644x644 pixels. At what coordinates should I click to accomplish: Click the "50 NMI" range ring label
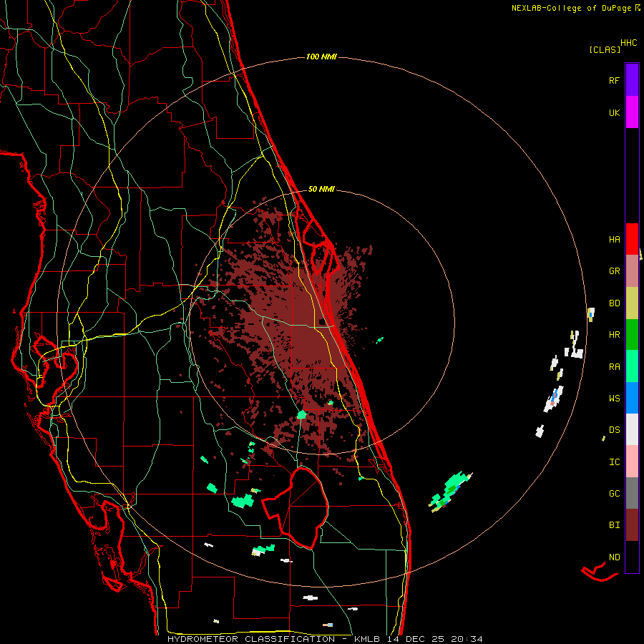[x=321, y=189]
